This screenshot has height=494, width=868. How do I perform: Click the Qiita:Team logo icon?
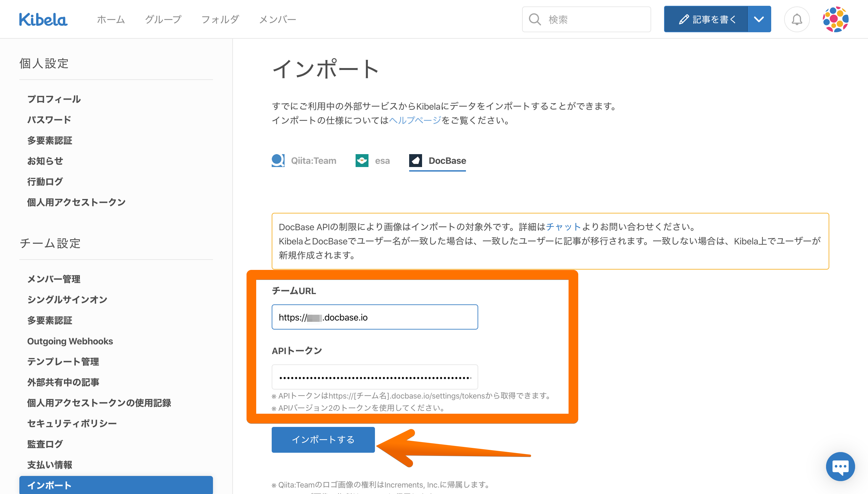tap(278, 161)
